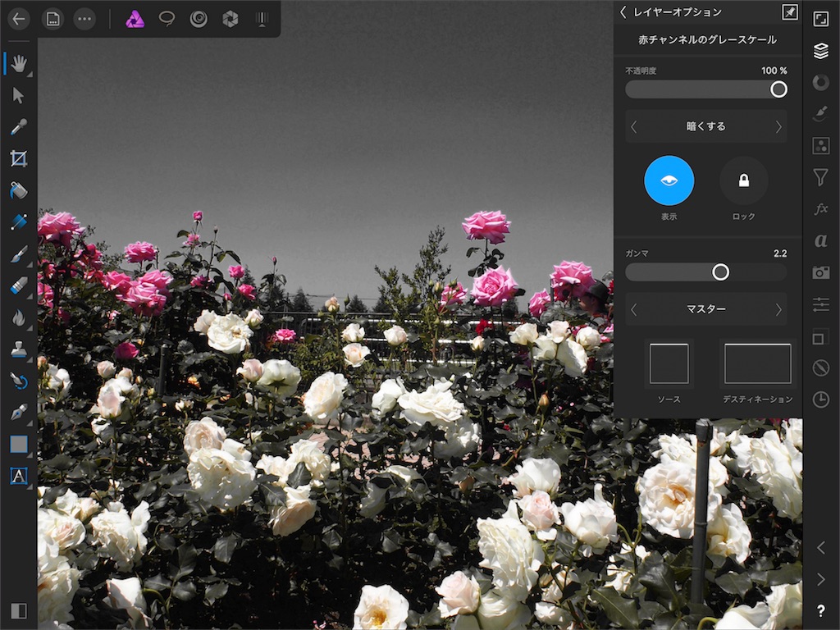Select the Erase Brush tool
The image size is (840, 630).
19,285
